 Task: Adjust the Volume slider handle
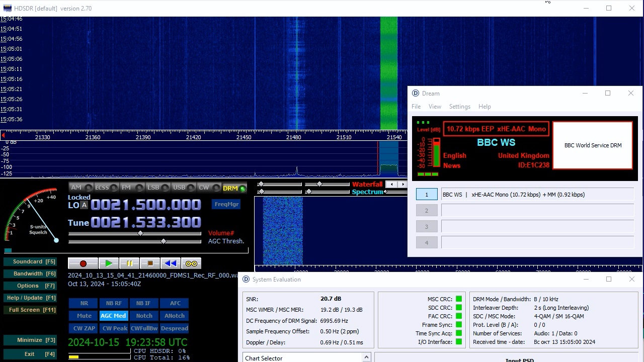(x=140, y=233)
